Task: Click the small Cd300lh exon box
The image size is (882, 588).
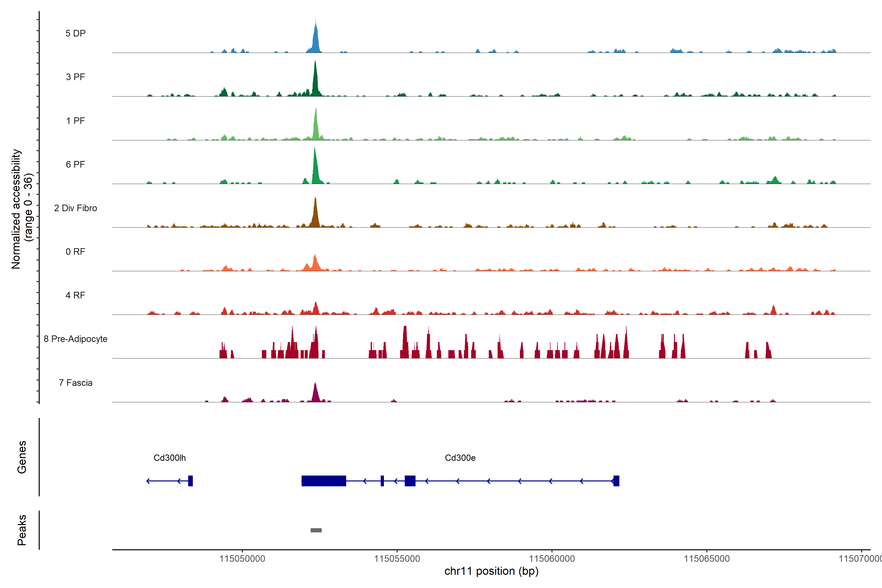Action: 191,481
